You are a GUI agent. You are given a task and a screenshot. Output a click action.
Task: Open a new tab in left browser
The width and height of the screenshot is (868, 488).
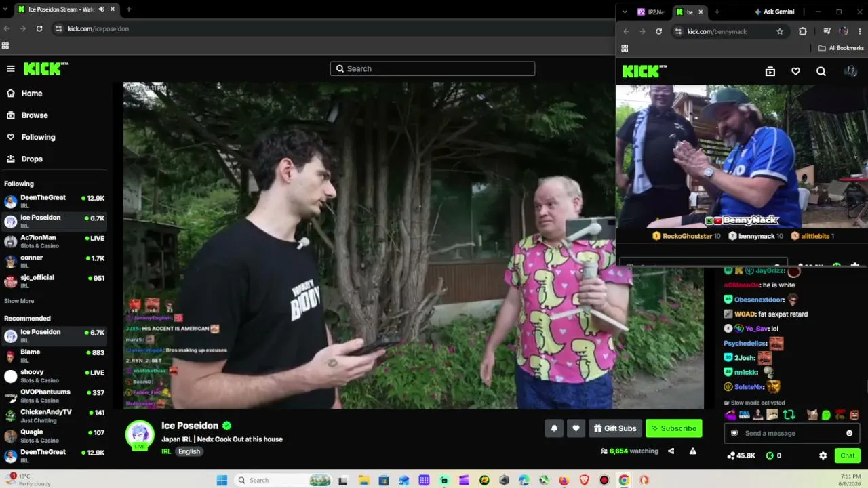click(129, 9)
